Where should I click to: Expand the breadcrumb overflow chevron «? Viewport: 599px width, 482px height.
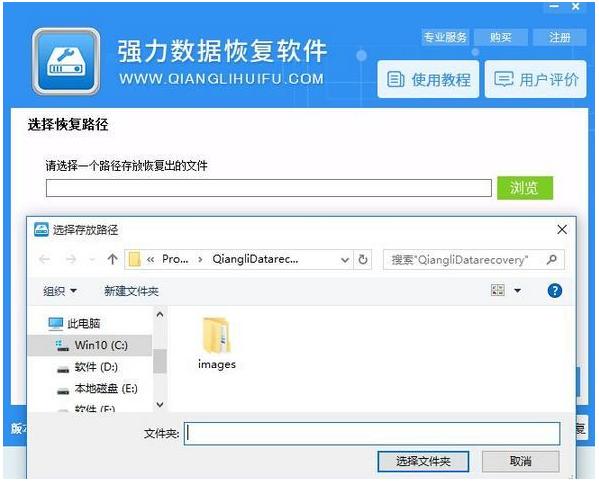[x=151, y=260]
